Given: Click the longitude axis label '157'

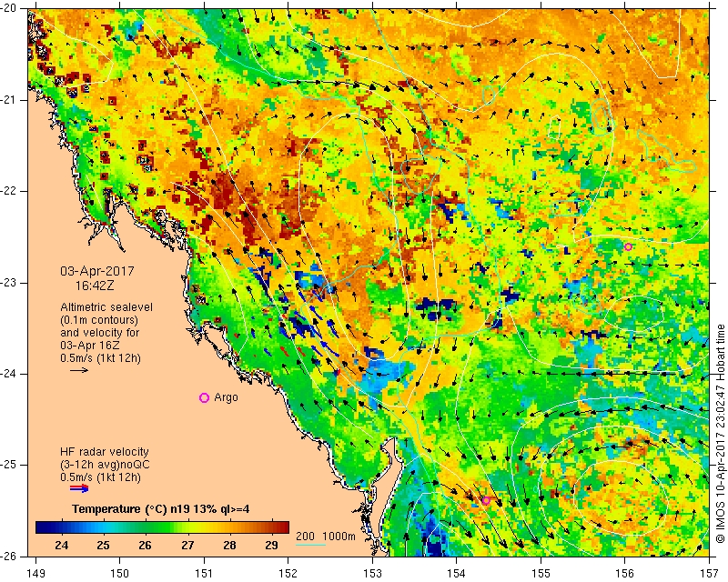Looking at the screenshot, I should click(710, 574).
